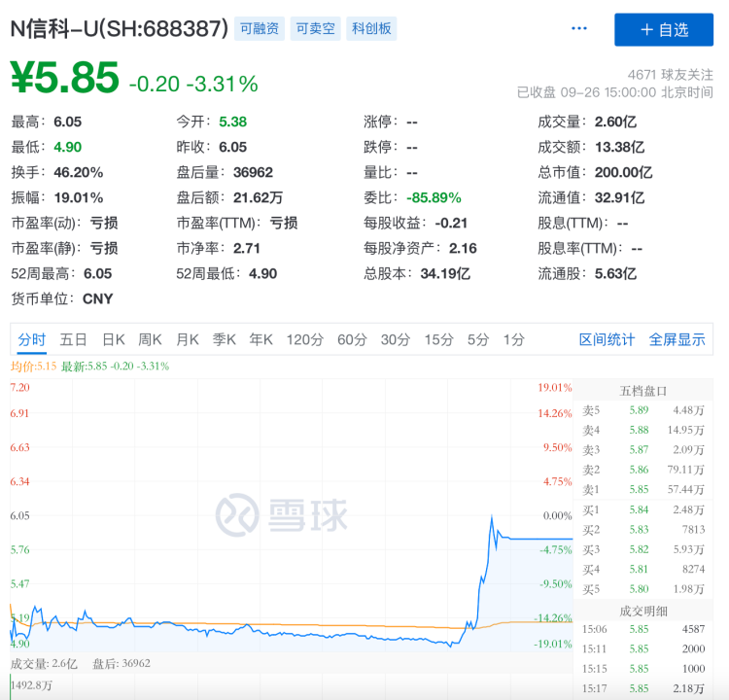This screenshot has width=729, height=700.
Task: Switch to the 1分 chart tab
Action: tap(514, 339)
